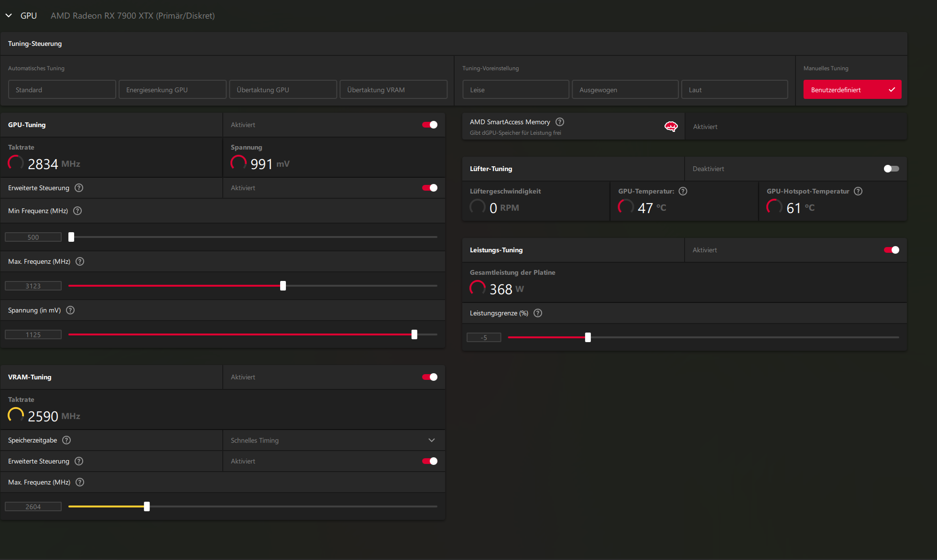The width and height of the screenshot is (937, 560).
Task: Click help icon next to GPU-Hotspot-Temperatur
Action: [x=858, y=191]
